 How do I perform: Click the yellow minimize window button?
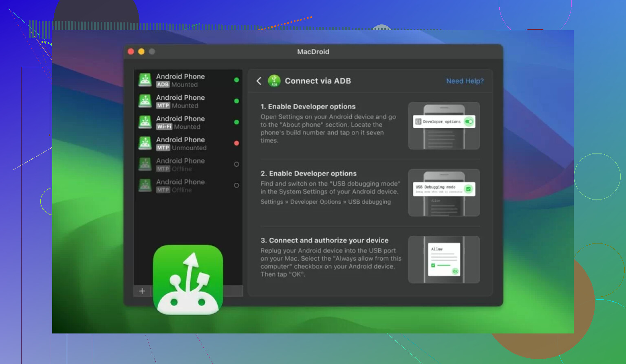[x=141, y=51]
